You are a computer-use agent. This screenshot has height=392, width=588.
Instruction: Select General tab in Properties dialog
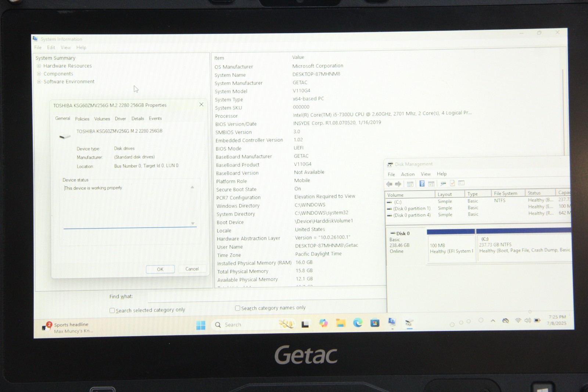(x=62, y=118)
